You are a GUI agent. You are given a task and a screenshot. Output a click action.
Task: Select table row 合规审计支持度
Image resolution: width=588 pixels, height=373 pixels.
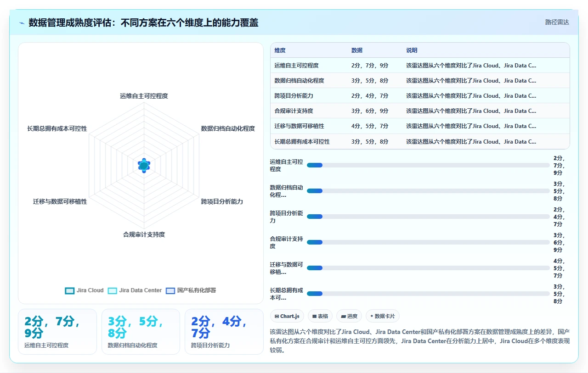[420, 111]
